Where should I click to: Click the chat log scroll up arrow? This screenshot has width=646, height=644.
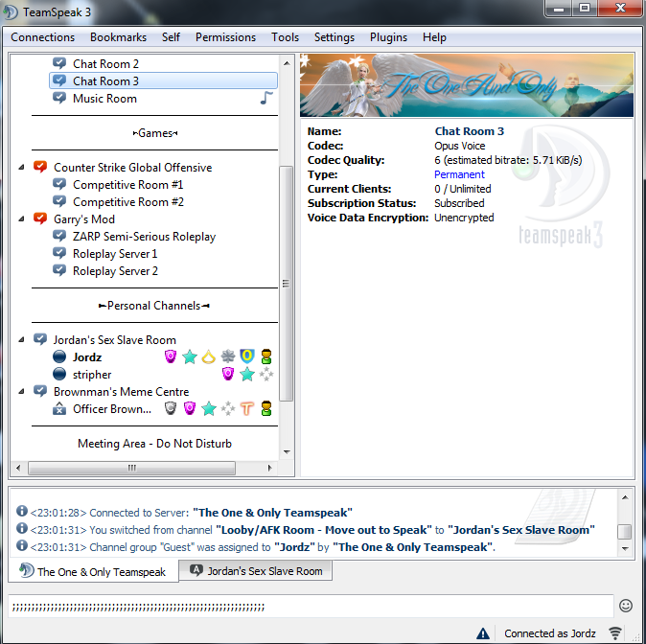(x=625, y=497)
